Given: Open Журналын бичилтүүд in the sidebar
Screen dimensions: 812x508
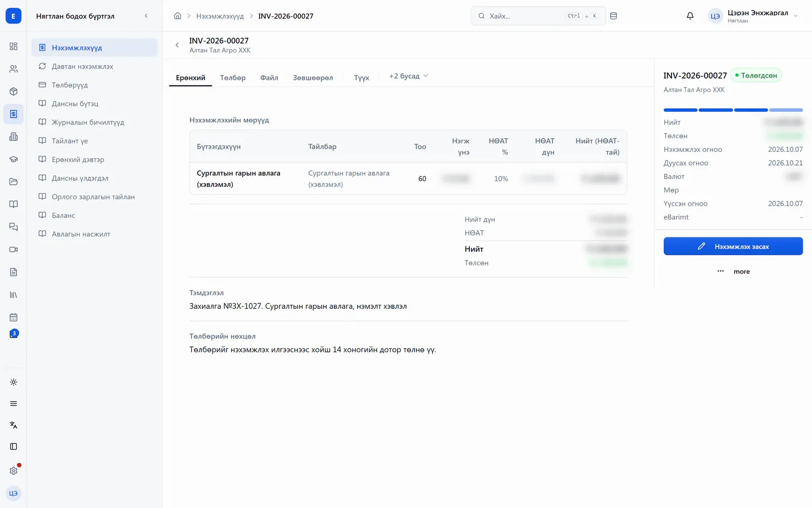Looking at the screenshot, I should pyautogui.click(x=94, y=122).
